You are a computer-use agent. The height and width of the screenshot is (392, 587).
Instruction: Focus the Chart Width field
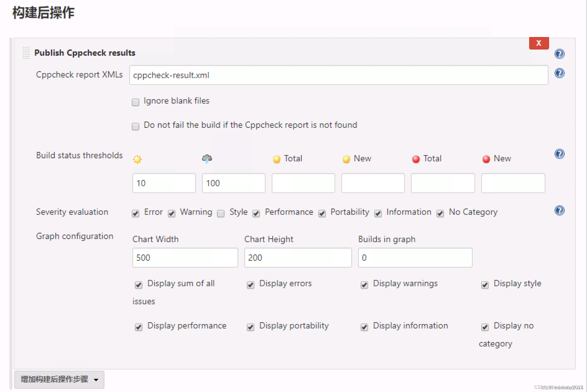tap(185, 258)
